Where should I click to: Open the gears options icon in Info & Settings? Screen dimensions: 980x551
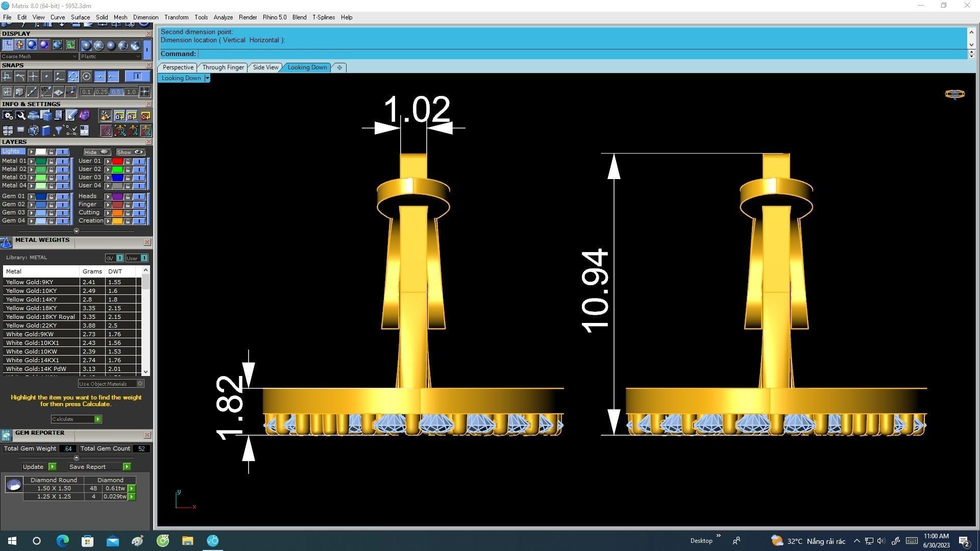8,115
